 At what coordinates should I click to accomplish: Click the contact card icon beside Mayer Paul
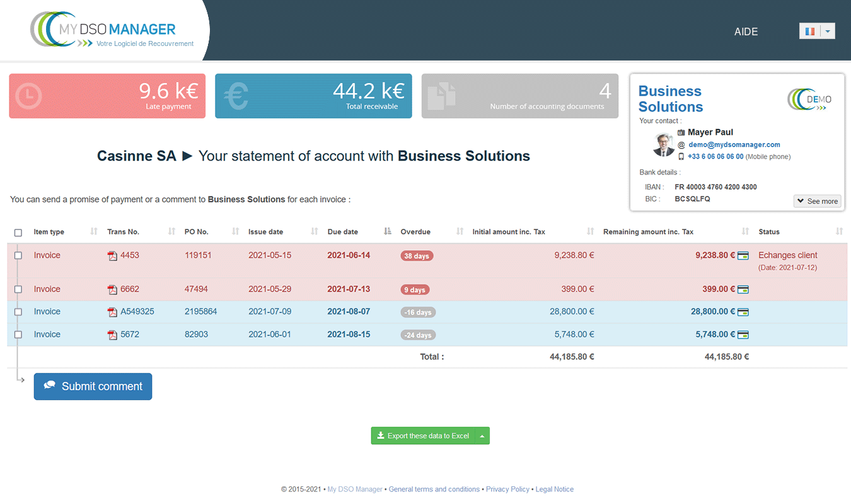(681, 133)
